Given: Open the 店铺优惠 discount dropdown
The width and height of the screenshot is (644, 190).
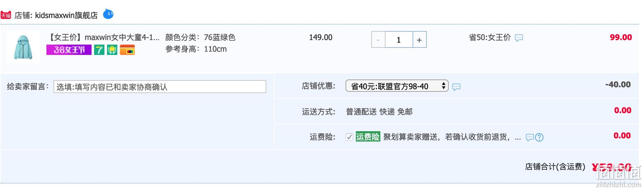Looking at the screenshot, I should point(397,86).
